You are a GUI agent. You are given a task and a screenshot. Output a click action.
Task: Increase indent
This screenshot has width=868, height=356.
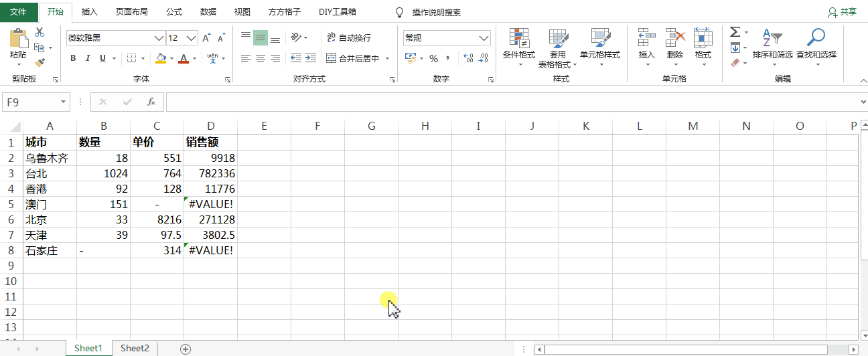click(x=311, y=58)
